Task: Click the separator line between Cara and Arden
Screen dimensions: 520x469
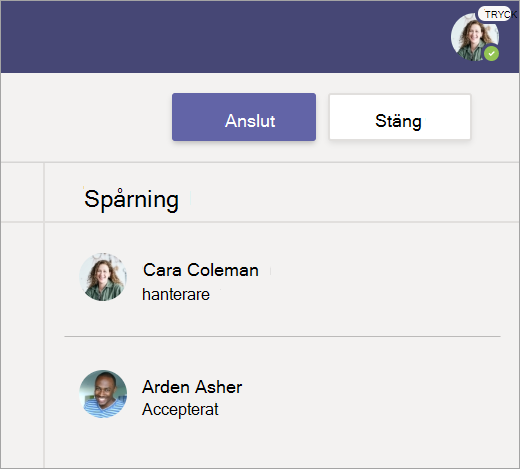Action: coord(282,337)
